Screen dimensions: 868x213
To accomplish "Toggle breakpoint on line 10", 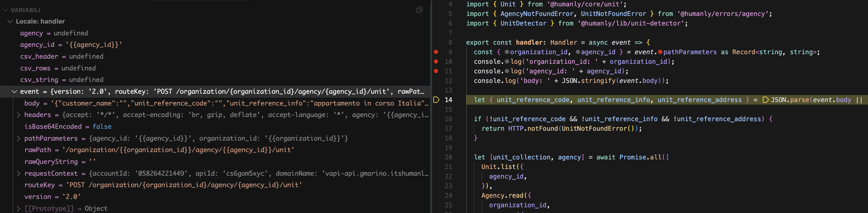I will [x=436, y=62].
